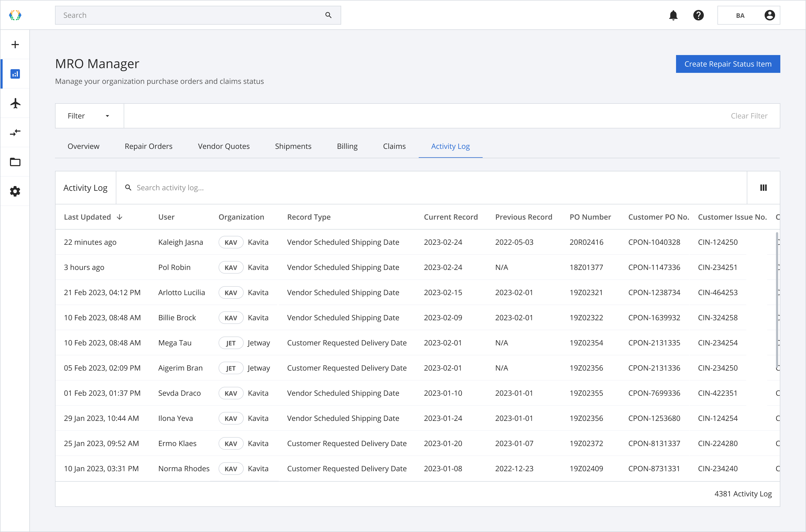The height and width of the screenshot is (532, 806).
Task: Click 'CPON-8131337' cell
Action: [x=654, y=443]
